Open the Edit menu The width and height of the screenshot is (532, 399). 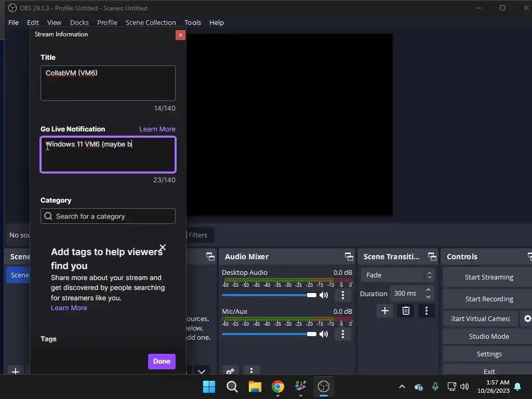coord(33,22)
